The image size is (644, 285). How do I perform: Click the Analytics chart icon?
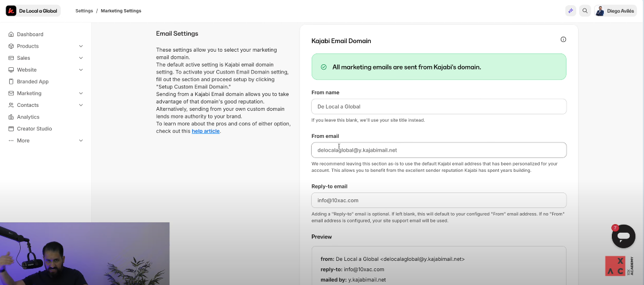pos(11,117)
